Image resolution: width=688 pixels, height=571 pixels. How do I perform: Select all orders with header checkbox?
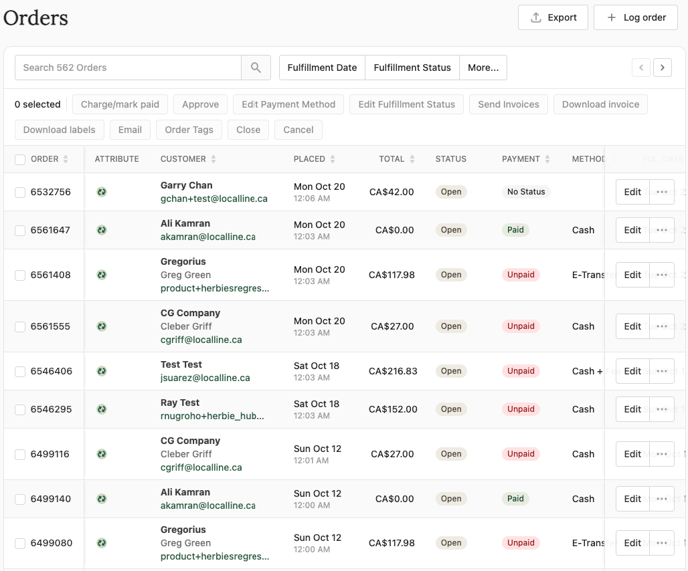[20, 159]
